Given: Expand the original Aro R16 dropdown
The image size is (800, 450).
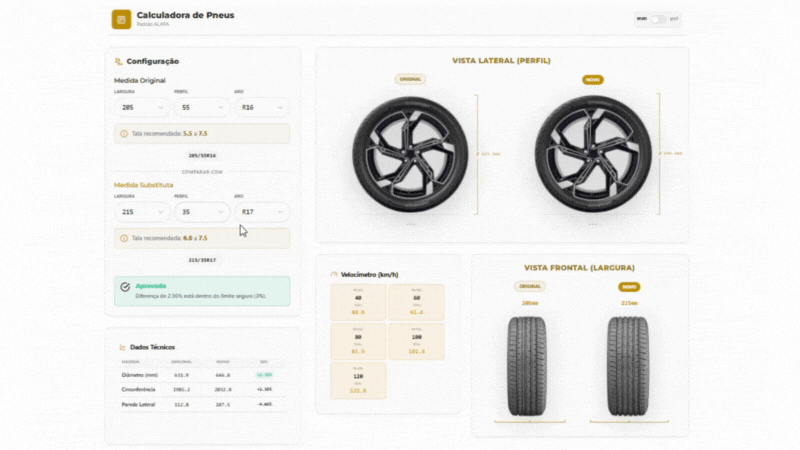Looking at the screenshot, I should (261, 107).
